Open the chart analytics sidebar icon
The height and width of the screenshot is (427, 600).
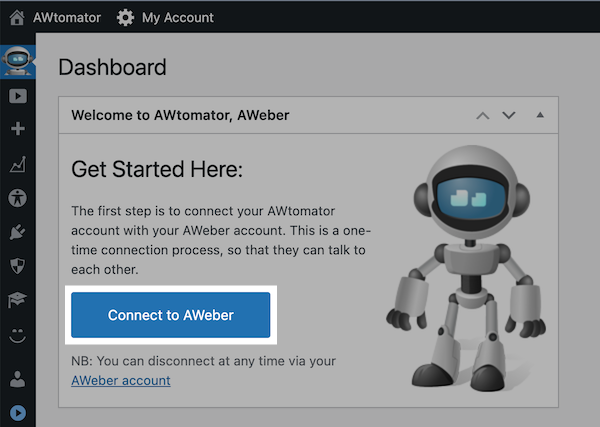point(17,164)
